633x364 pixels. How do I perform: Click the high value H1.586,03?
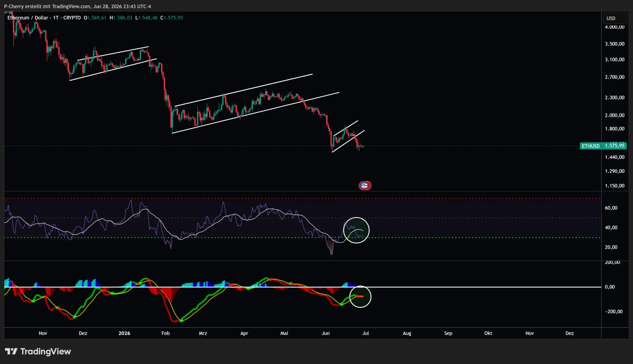click(121, 18)
